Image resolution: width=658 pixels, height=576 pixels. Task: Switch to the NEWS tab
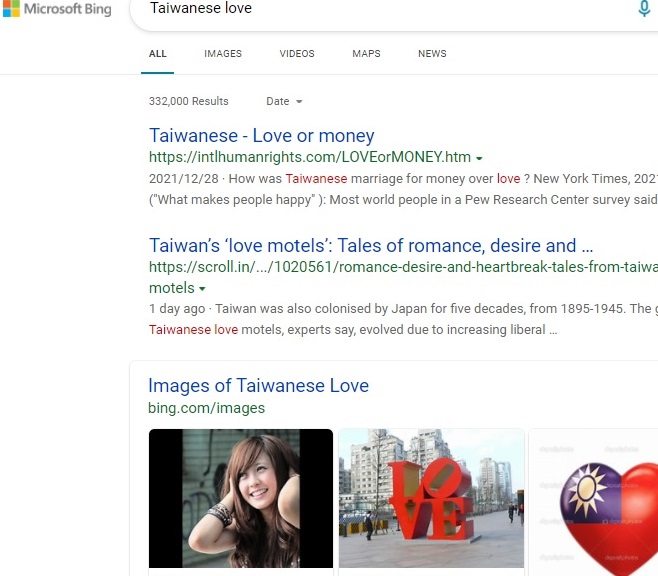tap(432, 54)
